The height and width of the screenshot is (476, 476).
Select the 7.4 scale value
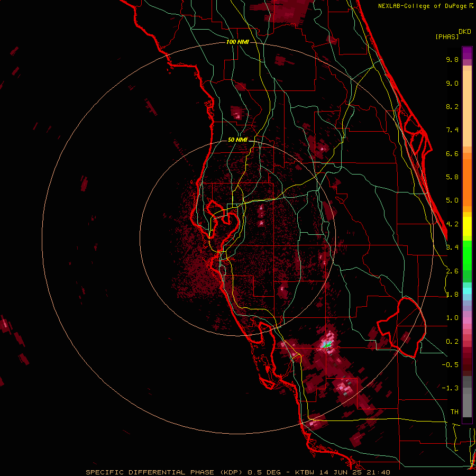[x=452, y=130]
